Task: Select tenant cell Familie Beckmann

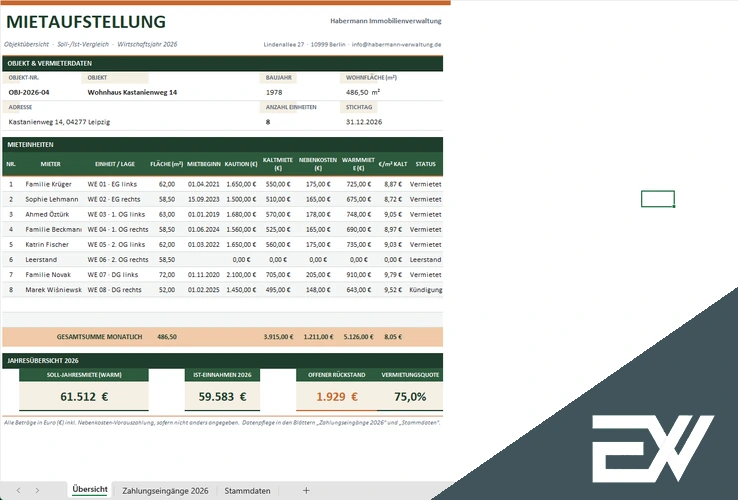Action: [x=53, y=229]
